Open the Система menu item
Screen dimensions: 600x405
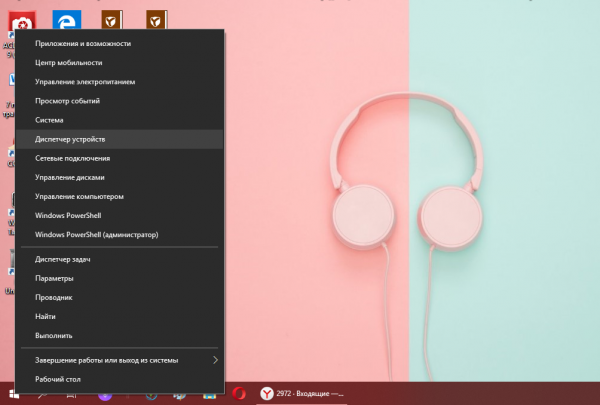119,120
